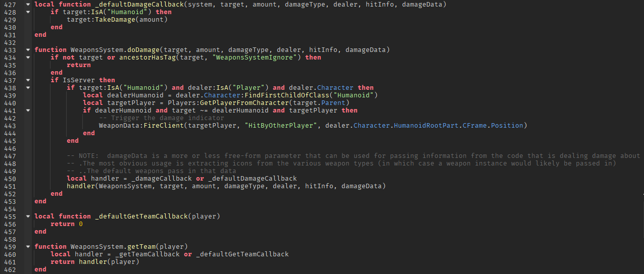Viewport: 644px width, 274px height.
Task: Collapse the _defaultGetTeamCallback fold on line 455
Action: pos(27,216)
